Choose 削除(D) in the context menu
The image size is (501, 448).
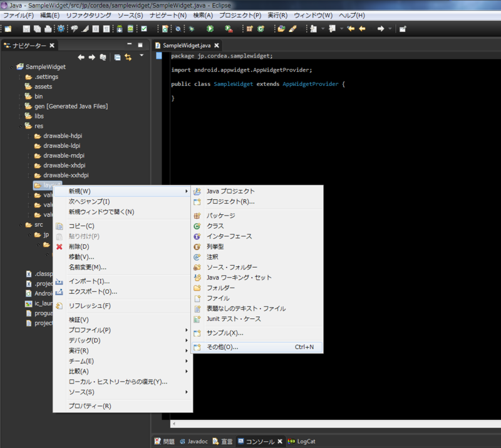[x=123, y=246]
